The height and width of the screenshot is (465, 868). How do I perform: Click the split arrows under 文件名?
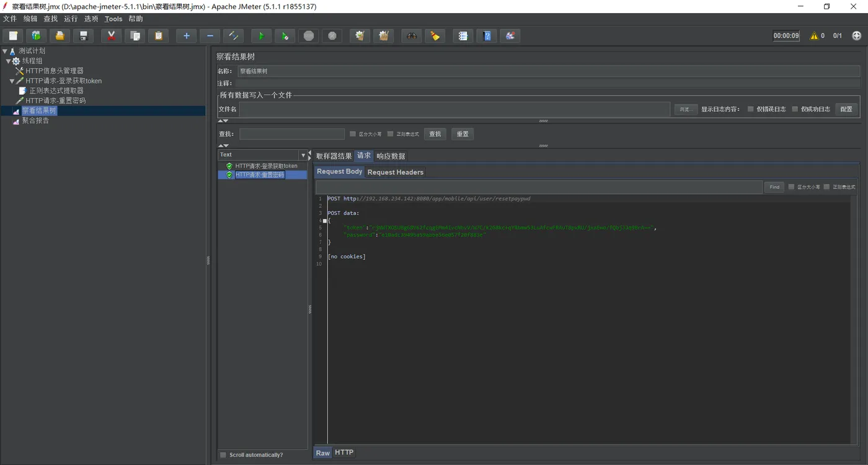223,121
